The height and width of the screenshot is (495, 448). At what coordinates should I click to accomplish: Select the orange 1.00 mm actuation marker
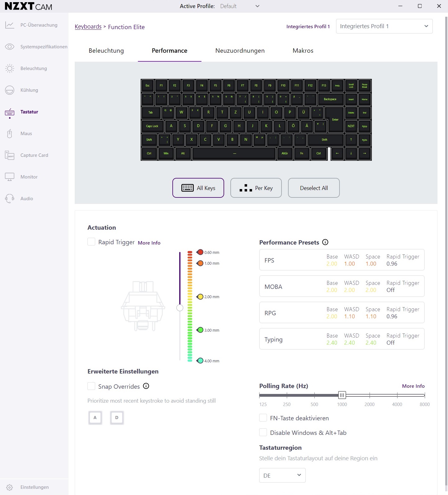[x=200, y=263]
